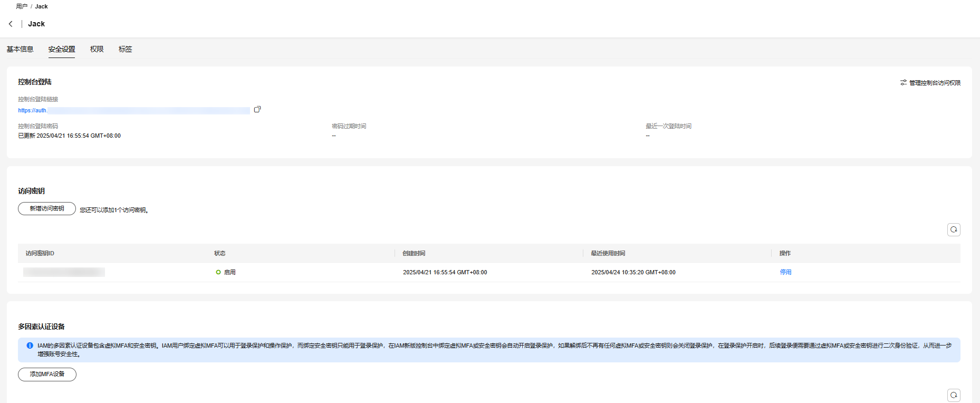Click 停用 to disable the access key

point(785,272)
